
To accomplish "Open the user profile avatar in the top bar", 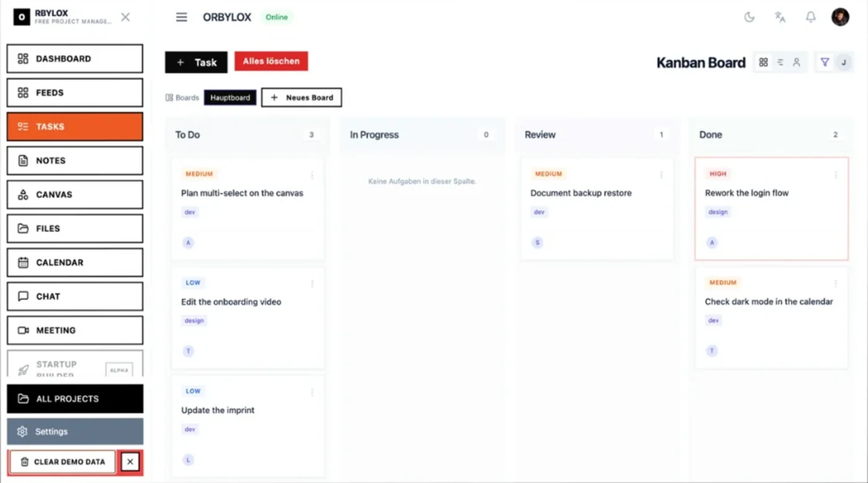I will (840, 17).
